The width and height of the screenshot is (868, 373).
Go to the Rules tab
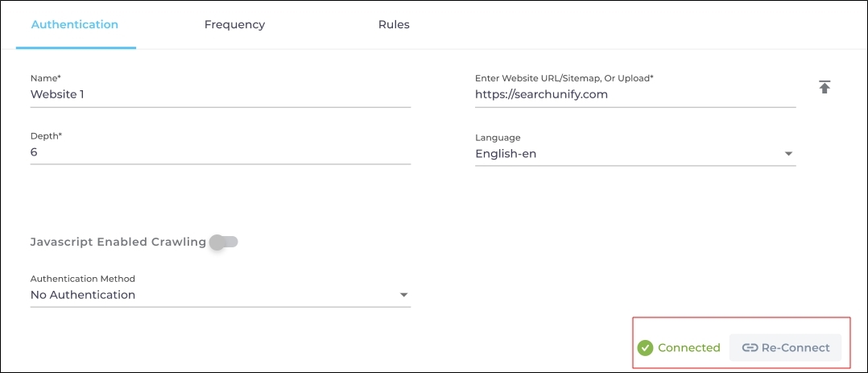(394, 24)
